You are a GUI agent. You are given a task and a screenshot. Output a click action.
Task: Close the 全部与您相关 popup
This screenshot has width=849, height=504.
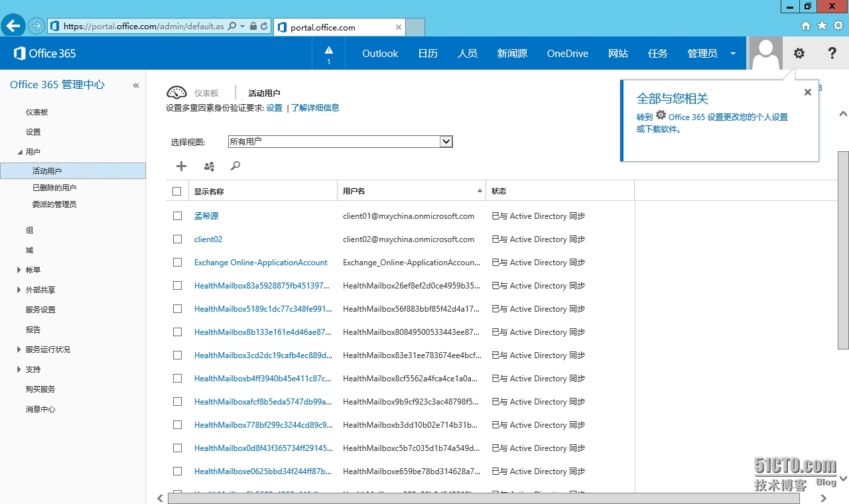tap(807, 93)
